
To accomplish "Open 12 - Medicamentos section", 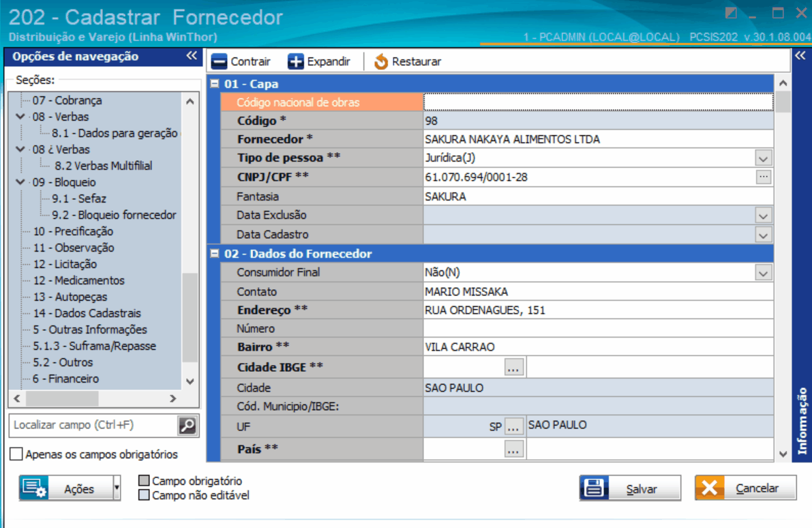I will click(x=78, y=280).
